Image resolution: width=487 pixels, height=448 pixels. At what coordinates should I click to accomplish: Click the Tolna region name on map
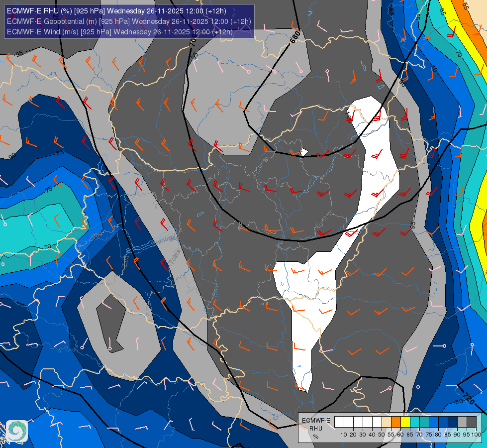pos(175,257)
